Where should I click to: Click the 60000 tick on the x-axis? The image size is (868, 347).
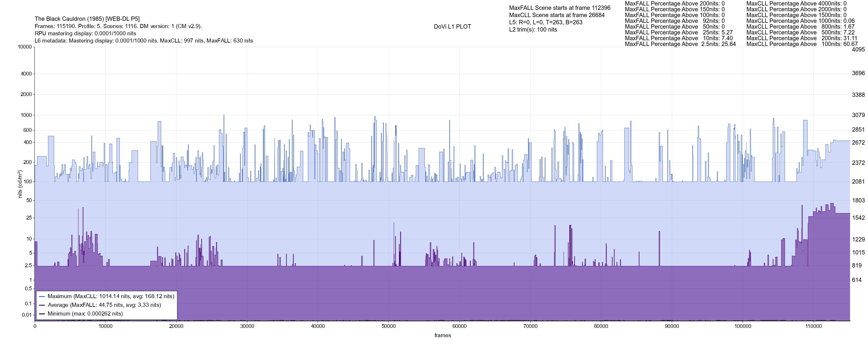459,326
